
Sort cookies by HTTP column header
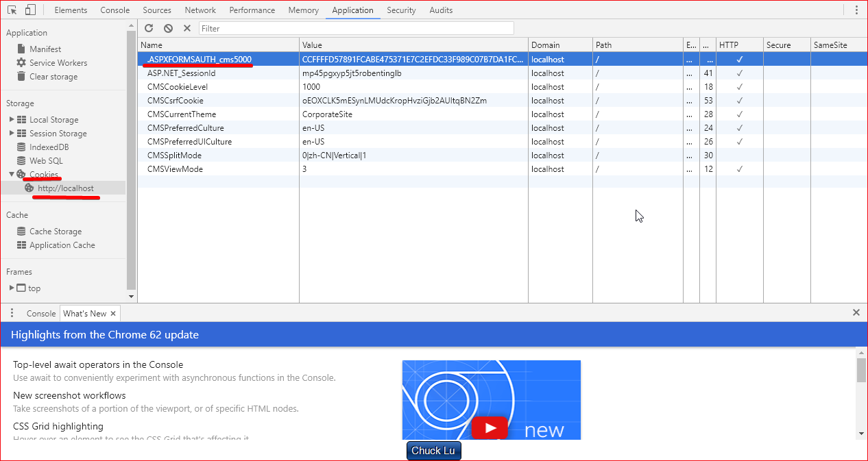[x=740, y=45]
